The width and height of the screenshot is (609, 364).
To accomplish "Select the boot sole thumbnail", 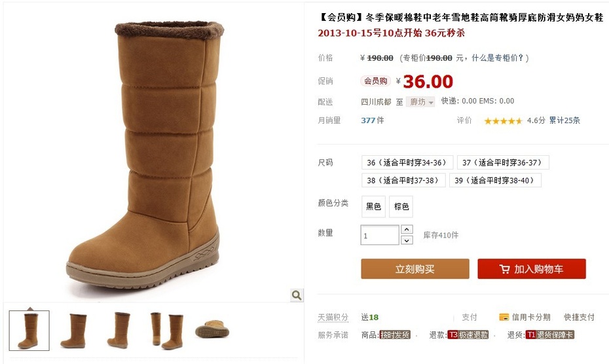I will coord(212,329).
